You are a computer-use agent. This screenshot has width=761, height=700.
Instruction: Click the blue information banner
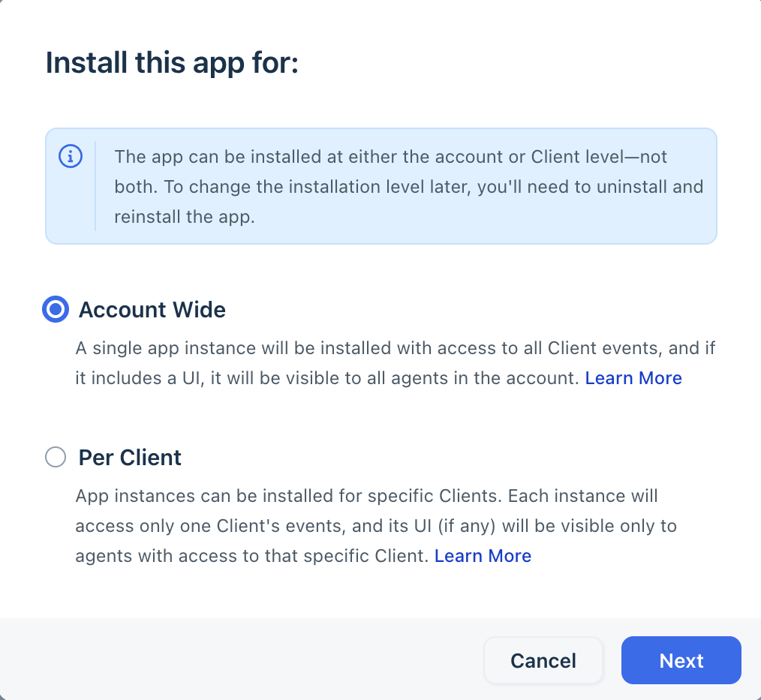point(381,186)
